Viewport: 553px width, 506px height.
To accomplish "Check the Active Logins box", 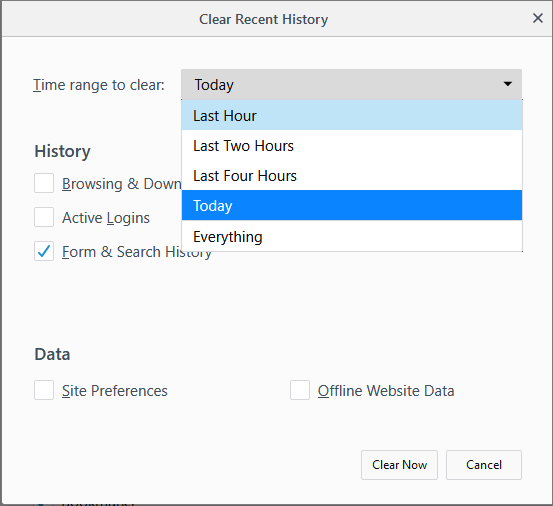I will (x=44, y=217).
